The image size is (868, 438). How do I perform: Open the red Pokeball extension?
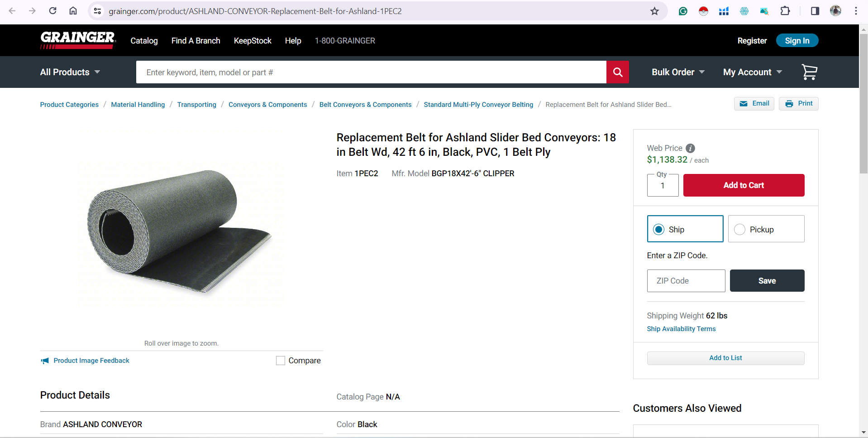point(703,11)
